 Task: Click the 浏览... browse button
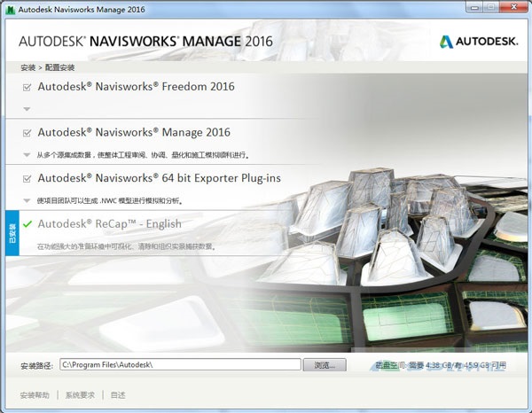tap(325, 365)
